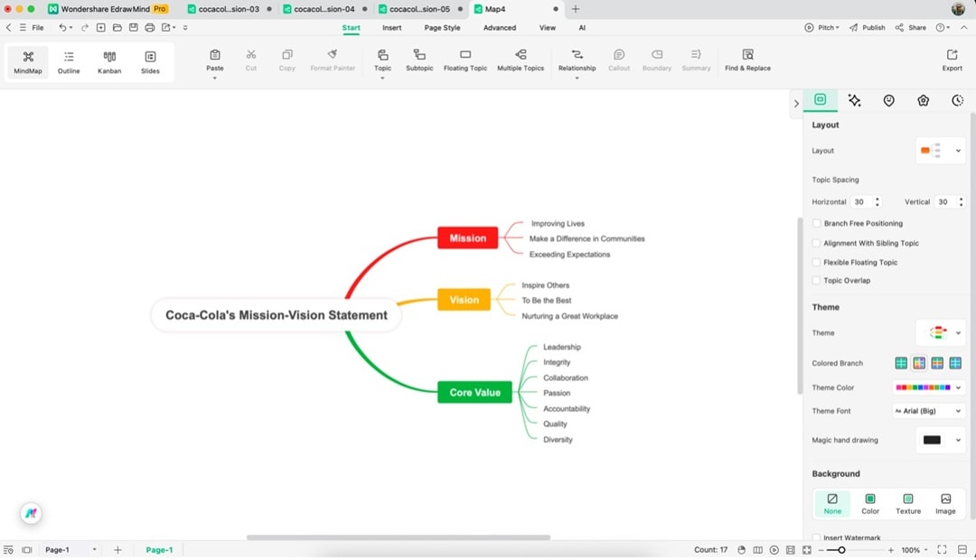Viewport: 976px width, 560px height.
Task: Open the AI ribbon tab
Action: point(582,27)
